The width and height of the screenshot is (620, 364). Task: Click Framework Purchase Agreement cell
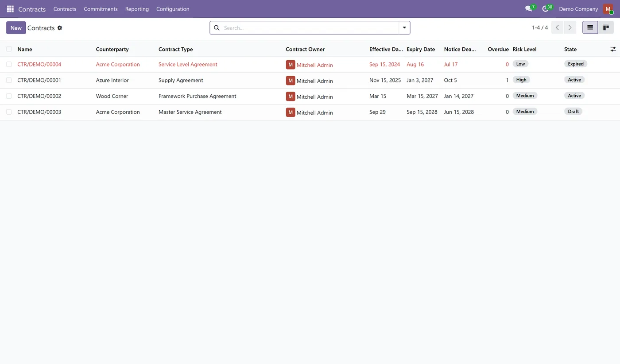tap(197, 96)
